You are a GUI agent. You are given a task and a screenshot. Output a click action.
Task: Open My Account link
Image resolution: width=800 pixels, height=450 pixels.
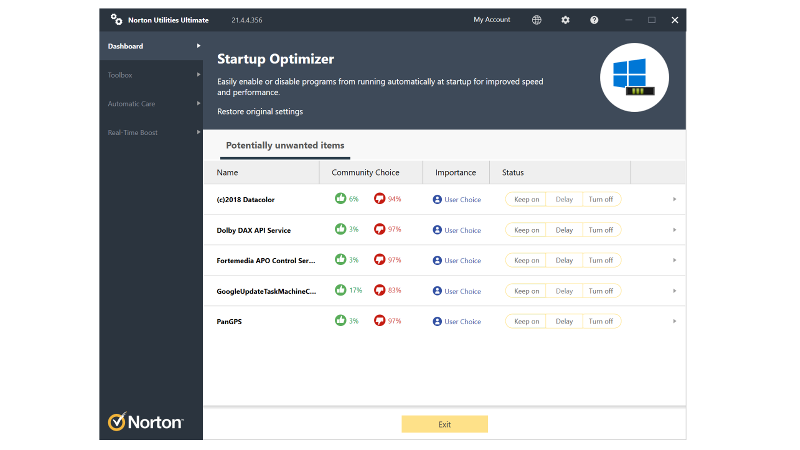point(492,20)
